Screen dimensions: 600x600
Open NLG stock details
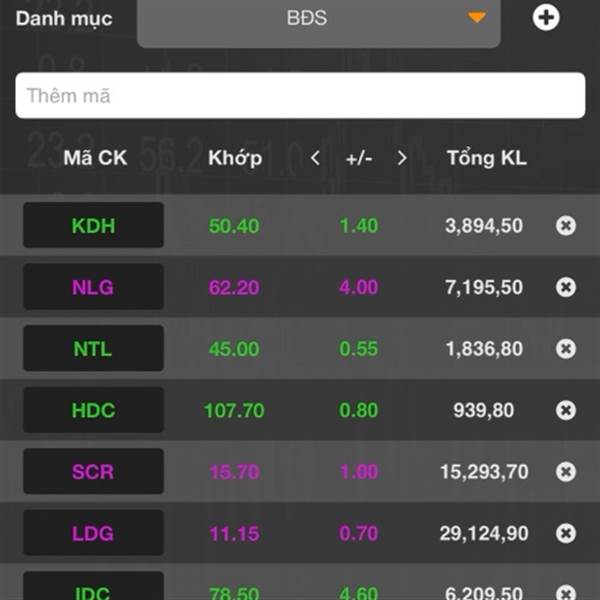pos(93,287)
